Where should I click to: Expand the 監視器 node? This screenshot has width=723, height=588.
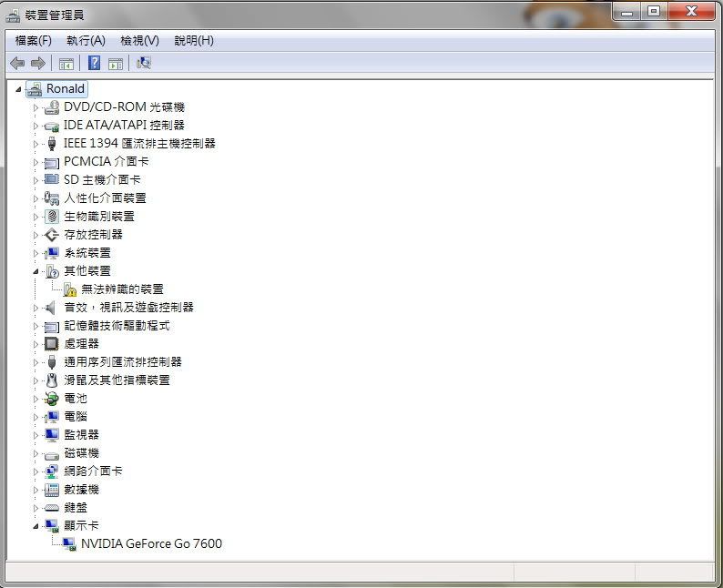[x=36, y=435]
